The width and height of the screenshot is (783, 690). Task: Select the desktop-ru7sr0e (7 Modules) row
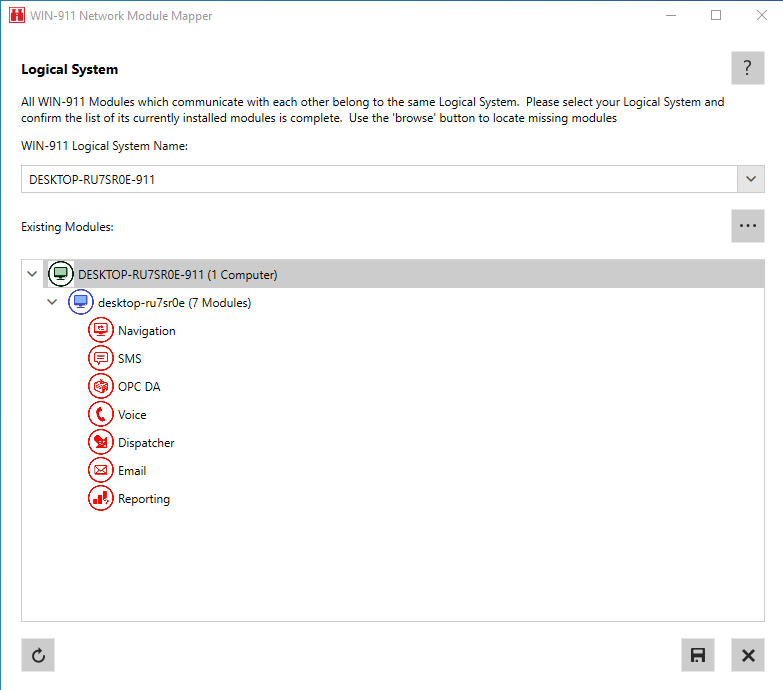point(174,303)
